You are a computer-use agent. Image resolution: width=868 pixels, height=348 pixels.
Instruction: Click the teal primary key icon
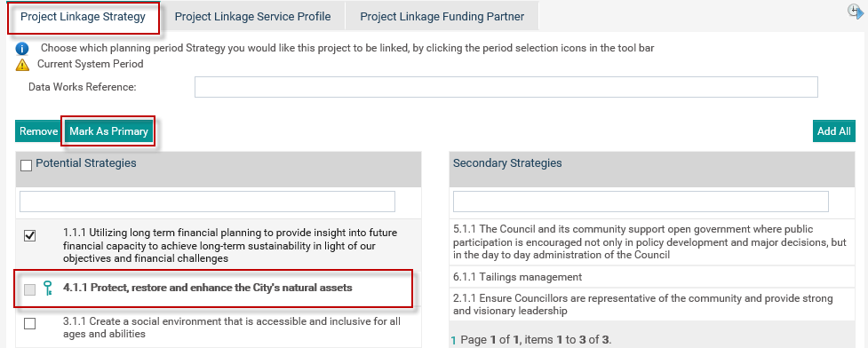(48, 288)
